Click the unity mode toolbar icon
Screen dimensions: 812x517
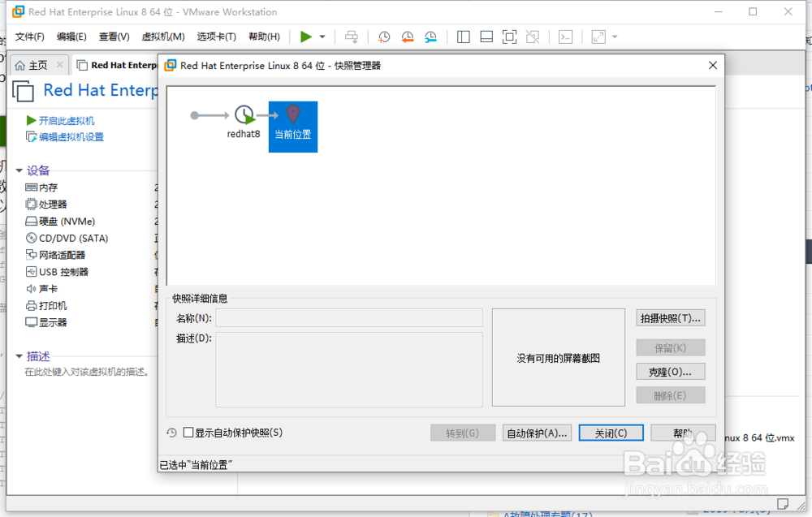(x=533, y=37)
